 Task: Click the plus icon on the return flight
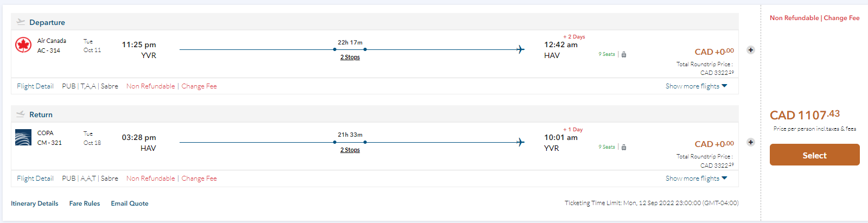point(751,142)
